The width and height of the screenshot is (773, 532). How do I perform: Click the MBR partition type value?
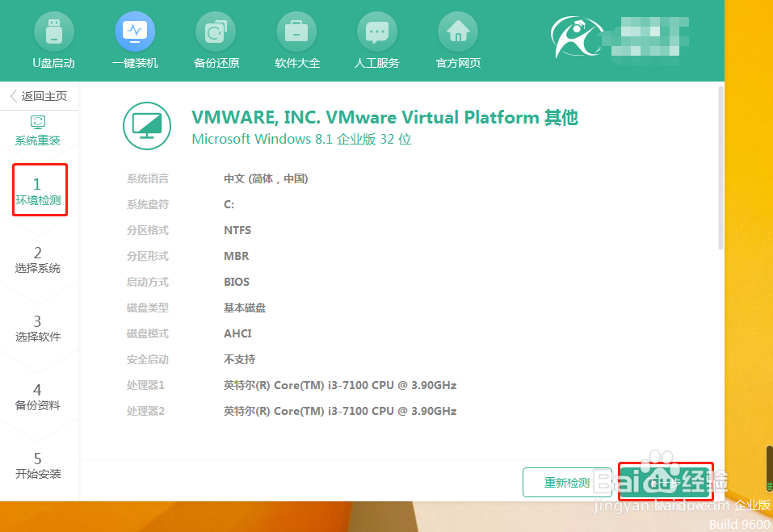(x=236, y=256)
